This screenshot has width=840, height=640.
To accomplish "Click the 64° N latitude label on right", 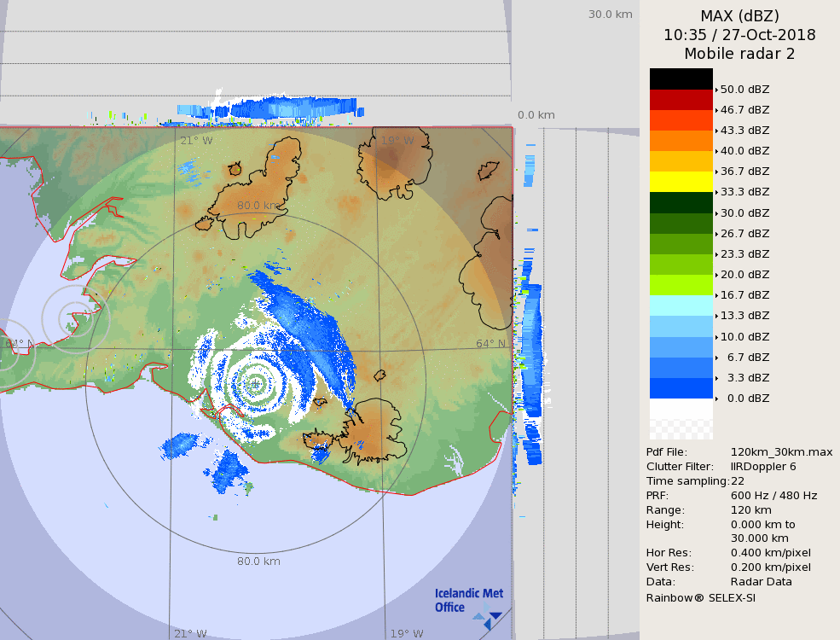I will [x=490, y=344].
